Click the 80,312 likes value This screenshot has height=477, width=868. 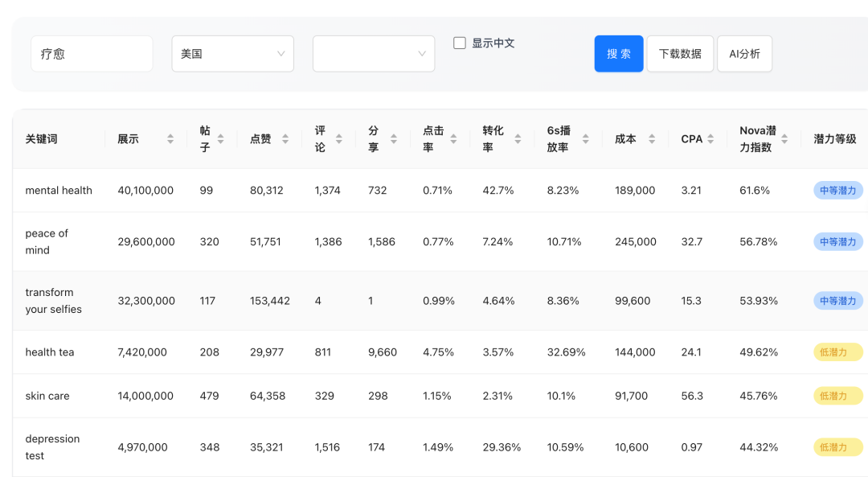tap(266, 190)
